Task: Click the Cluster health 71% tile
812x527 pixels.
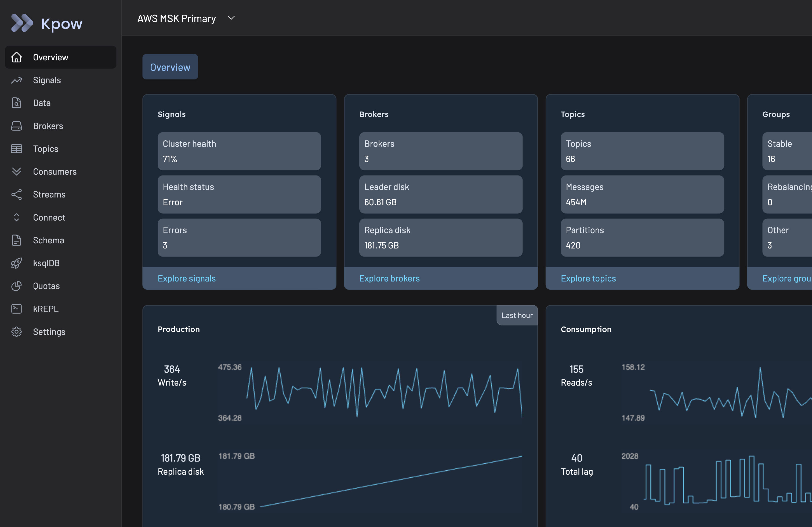Action: [239, 151]
